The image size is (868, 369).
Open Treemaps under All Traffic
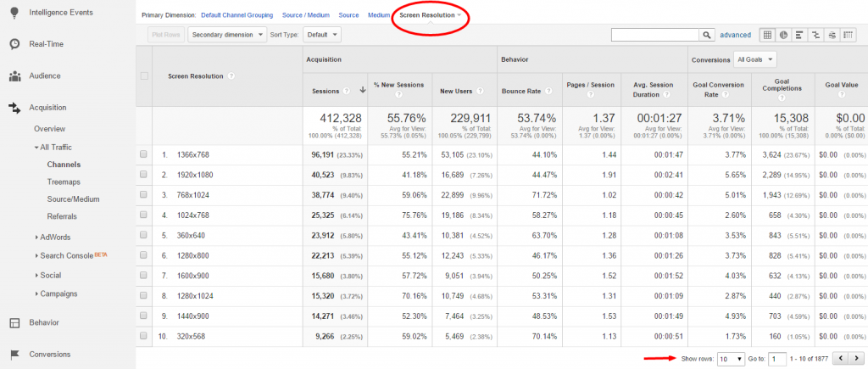pyautogui.click(x=63, y=182)
